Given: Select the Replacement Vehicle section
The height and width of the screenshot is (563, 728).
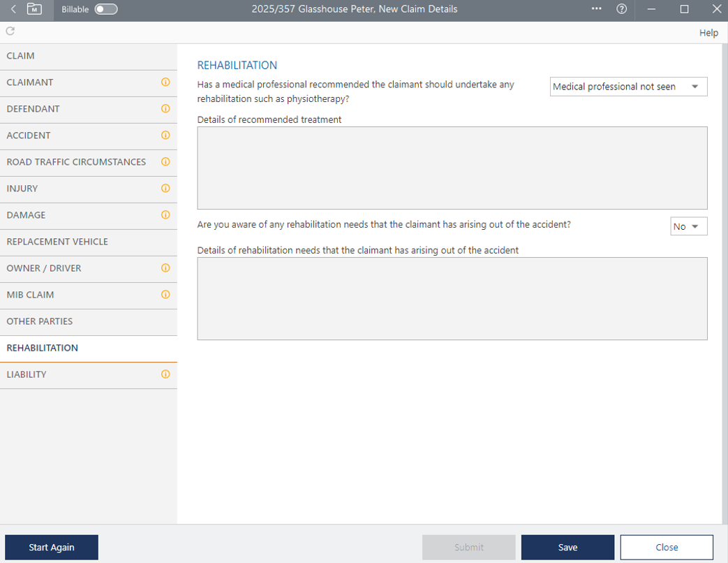Looking at the screenshot, I should pyautogui.click(x=57, y=242).
